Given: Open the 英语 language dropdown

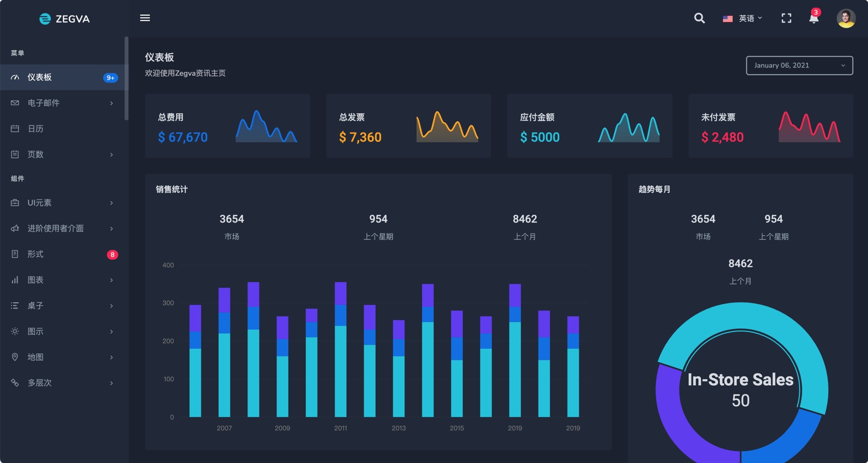Looking at the screenshot, I should coord(742,18).
